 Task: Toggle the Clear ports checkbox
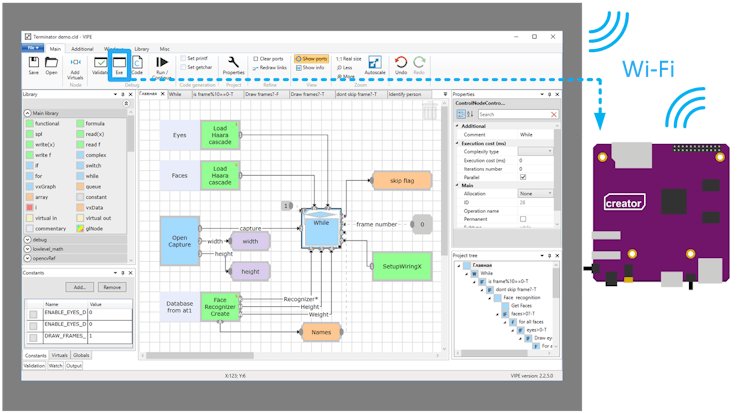(x=255, y=59)
